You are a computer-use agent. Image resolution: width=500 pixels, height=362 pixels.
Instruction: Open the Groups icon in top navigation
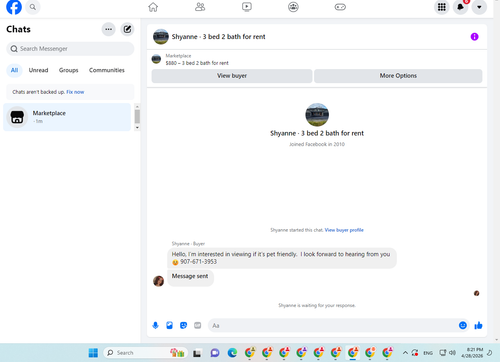(x=293, y=7)
